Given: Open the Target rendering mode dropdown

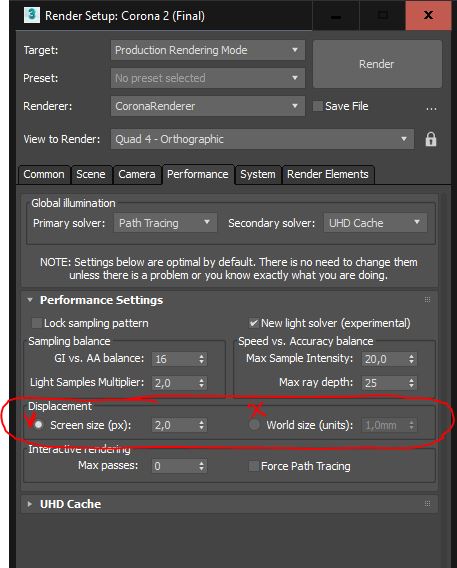Looking at the screenshot, I should (207, 50).
